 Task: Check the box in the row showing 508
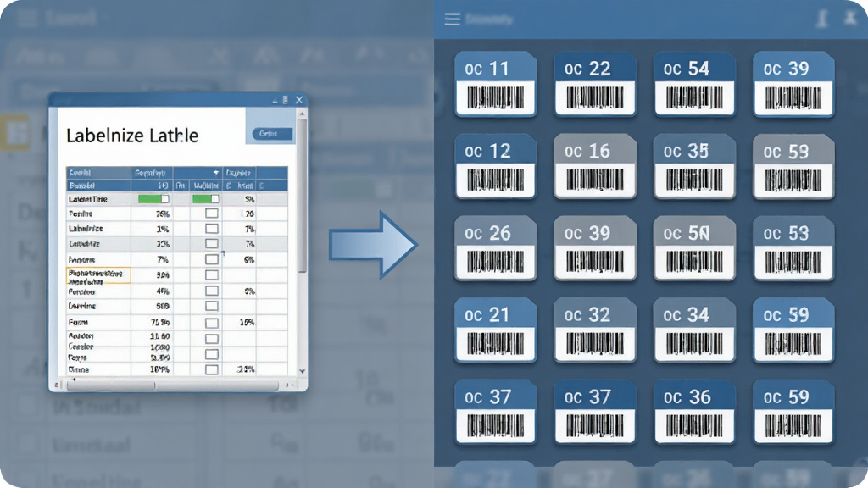[211, 306]
